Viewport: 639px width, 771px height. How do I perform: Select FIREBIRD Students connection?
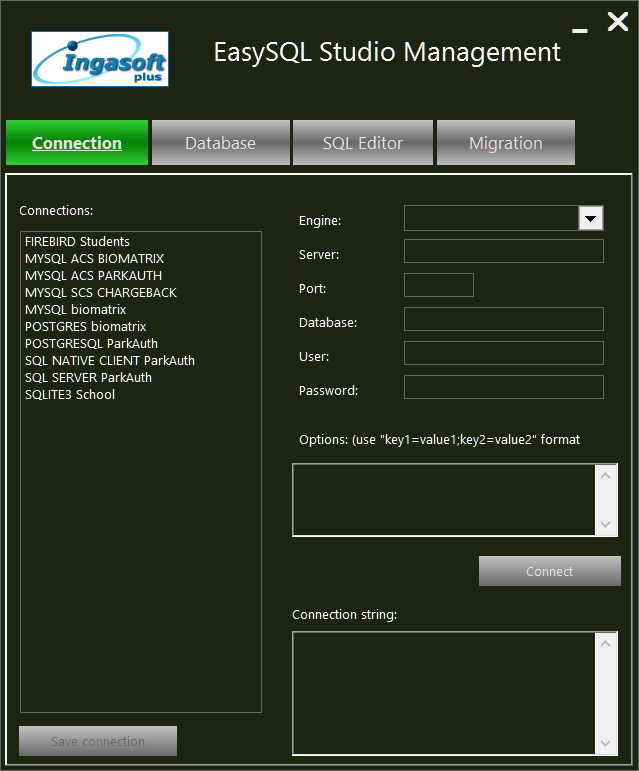pyautogui.click(x=77, y=242)
